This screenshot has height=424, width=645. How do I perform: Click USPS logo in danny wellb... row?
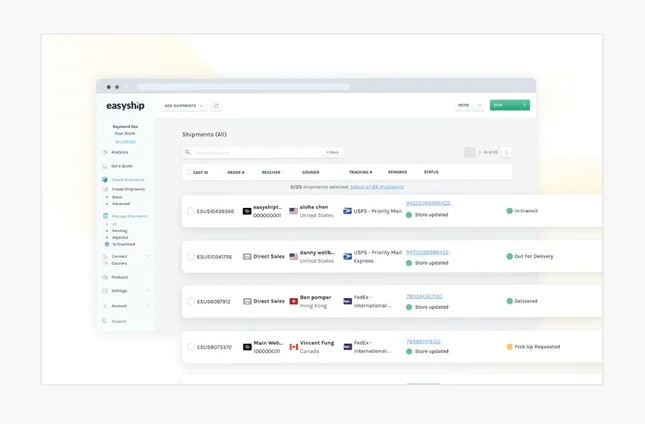(348, 257)
